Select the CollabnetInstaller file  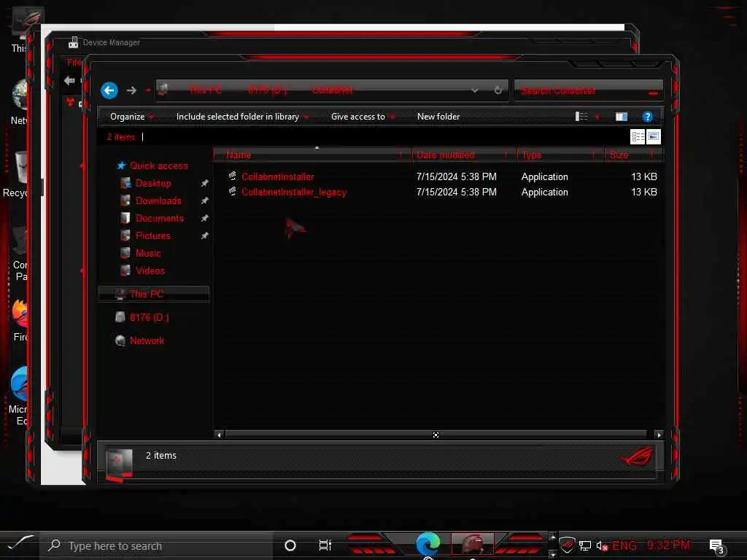tap(278, 176)
